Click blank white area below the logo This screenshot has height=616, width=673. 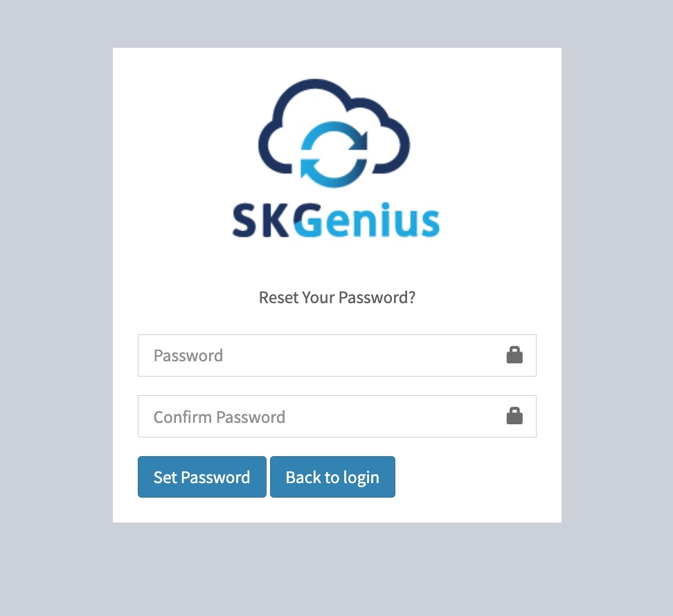[x=337, y=264]
